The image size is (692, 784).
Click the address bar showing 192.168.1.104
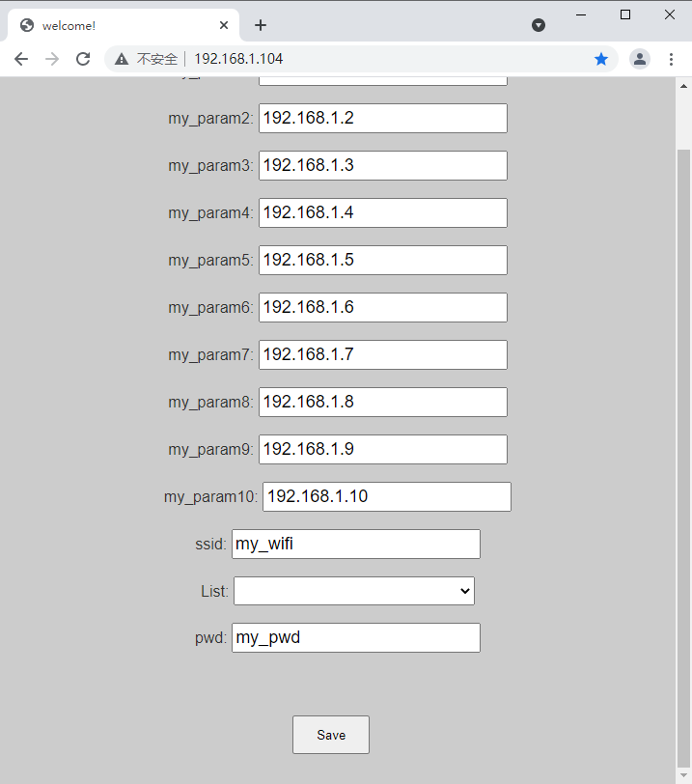tap(361, 59)
